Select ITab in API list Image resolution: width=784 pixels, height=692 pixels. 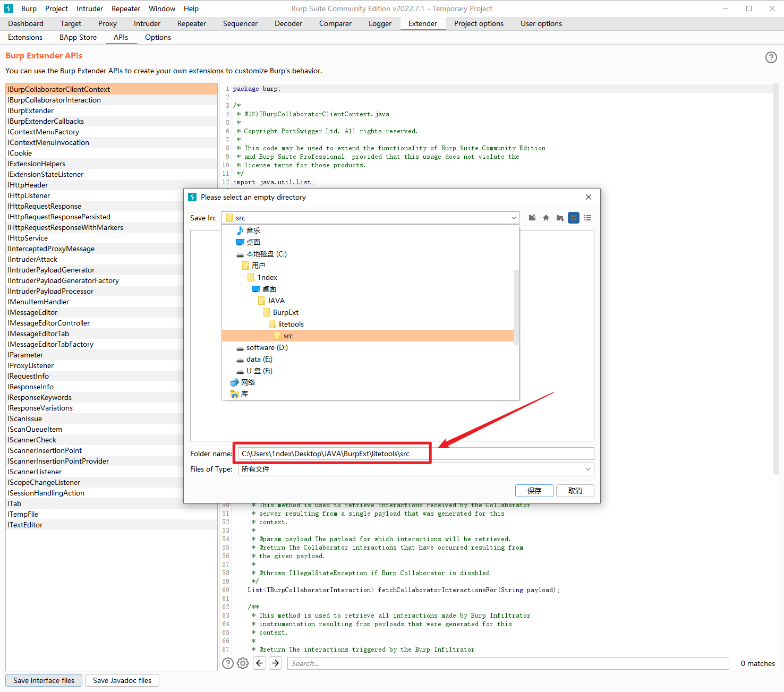[112, 503]
